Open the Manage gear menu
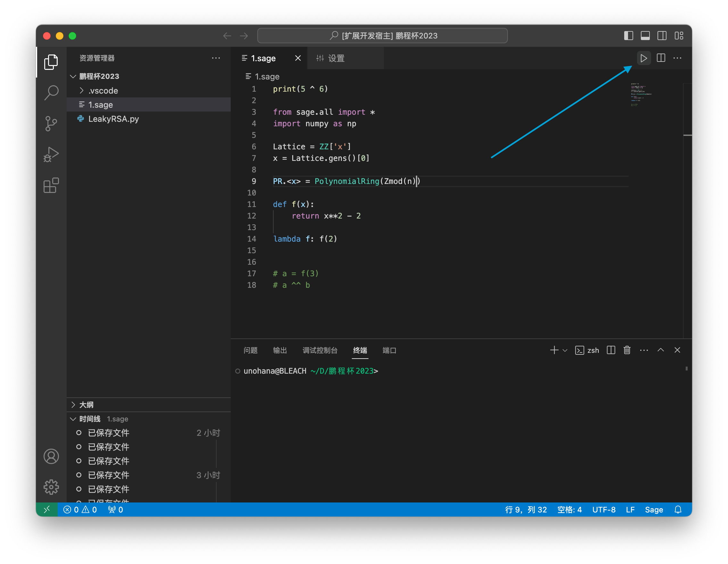Screen dimensions: 728x564 coord(51,487)
